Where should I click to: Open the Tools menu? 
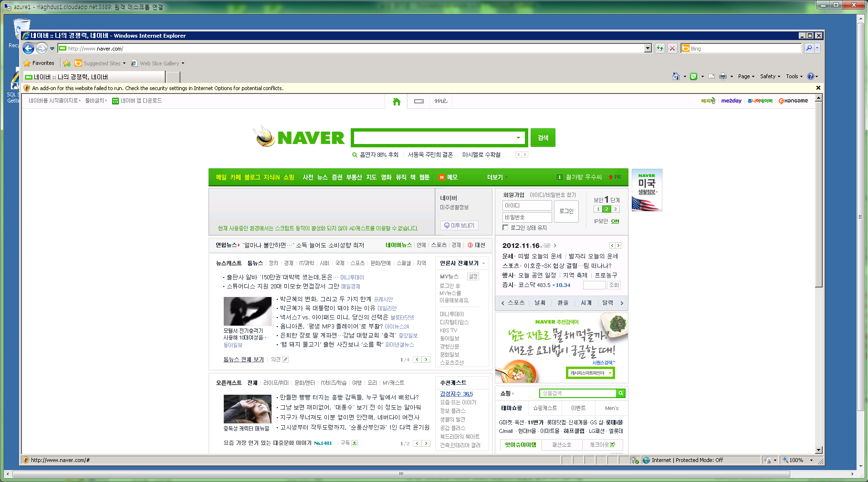795,76
